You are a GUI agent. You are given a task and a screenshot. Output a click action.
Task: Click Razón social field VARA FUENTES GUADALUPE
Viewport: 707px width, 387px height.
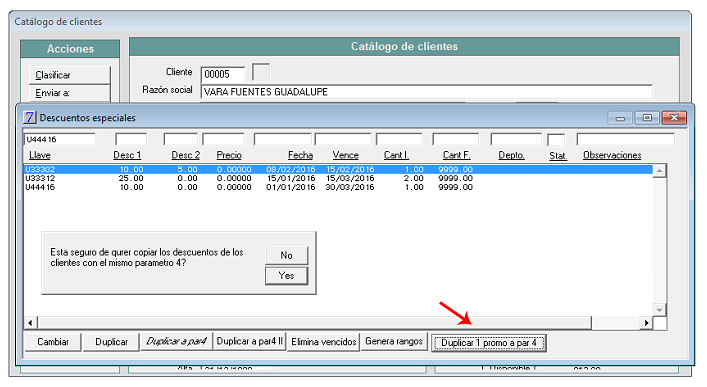pos(426,92)
